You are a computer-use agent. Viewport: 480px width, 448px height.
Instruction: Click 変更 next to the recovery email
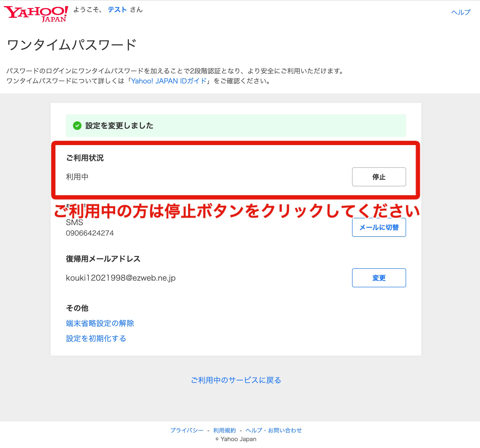coord(379,278)
